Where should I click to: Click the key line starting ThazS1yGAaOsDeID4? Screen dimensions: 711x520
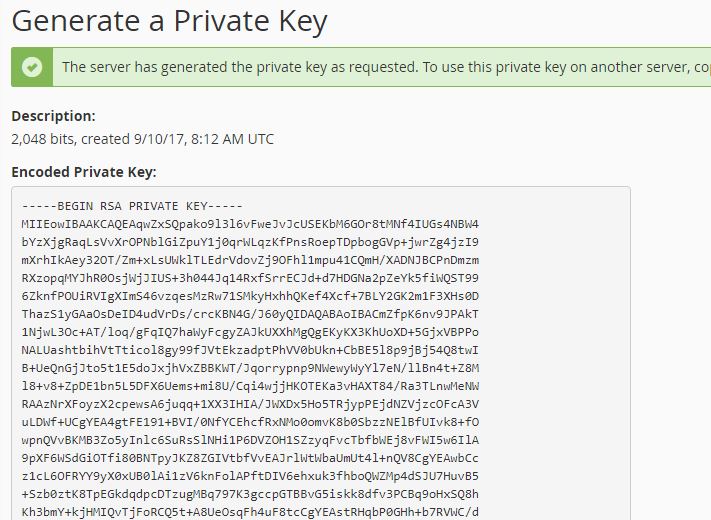pos(250,314)
